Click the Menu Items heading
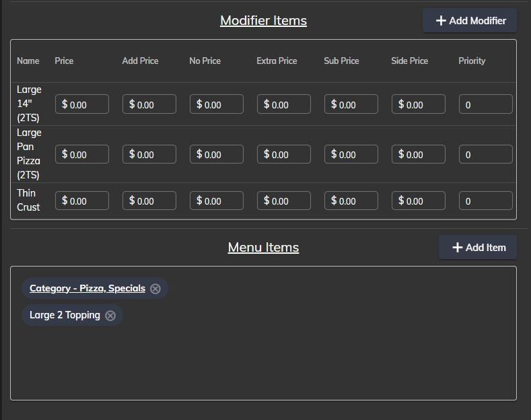Screen dimensions: 531x420 (x=263, y=247)
